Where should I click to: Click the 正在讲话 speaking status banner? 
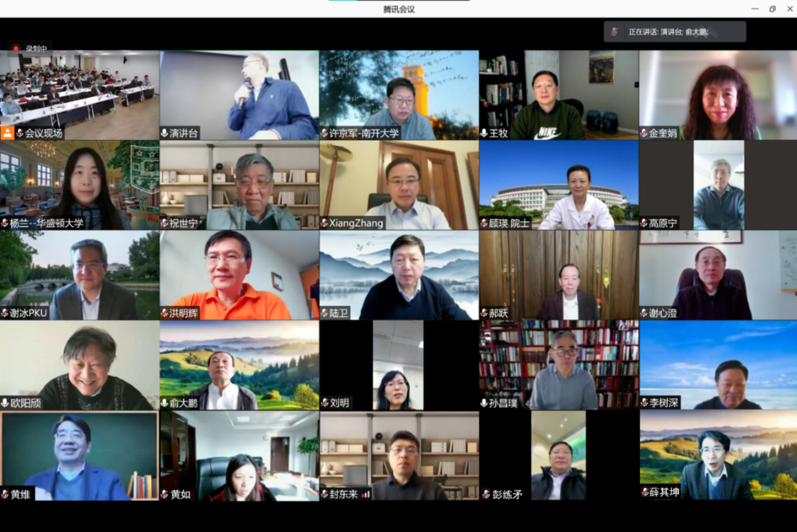675,32
